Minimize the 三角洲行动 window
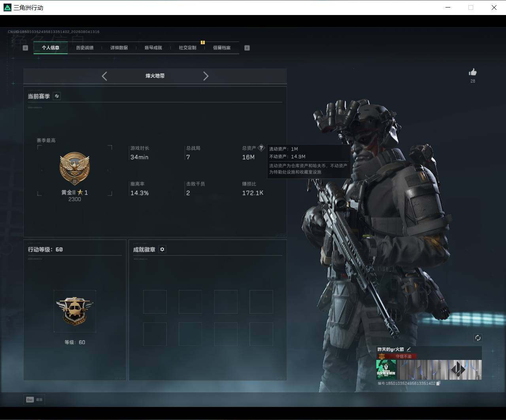This screenshot has height=420, width=506. 448,8
